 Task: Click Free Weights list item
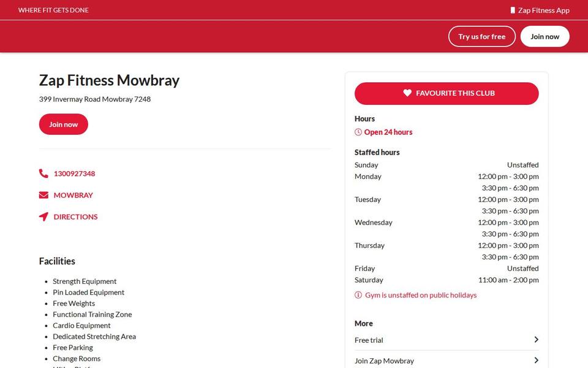[74, 304]
